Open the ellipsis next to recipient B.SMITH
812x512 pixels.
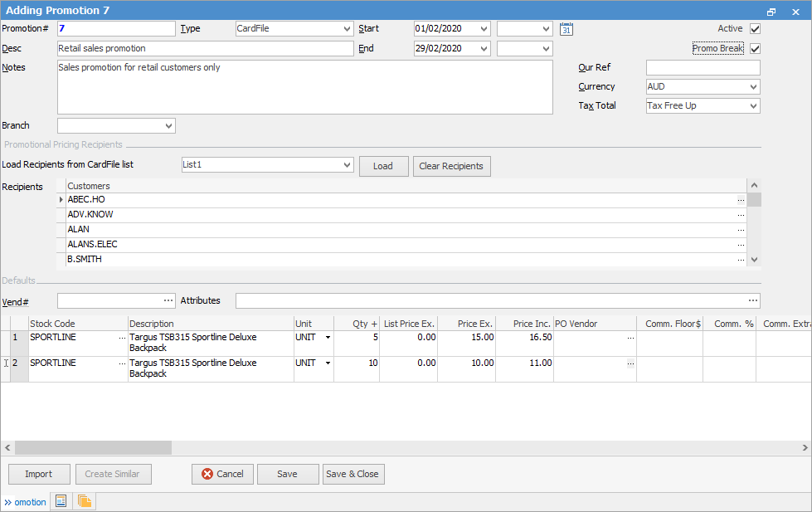pos(741,259)
